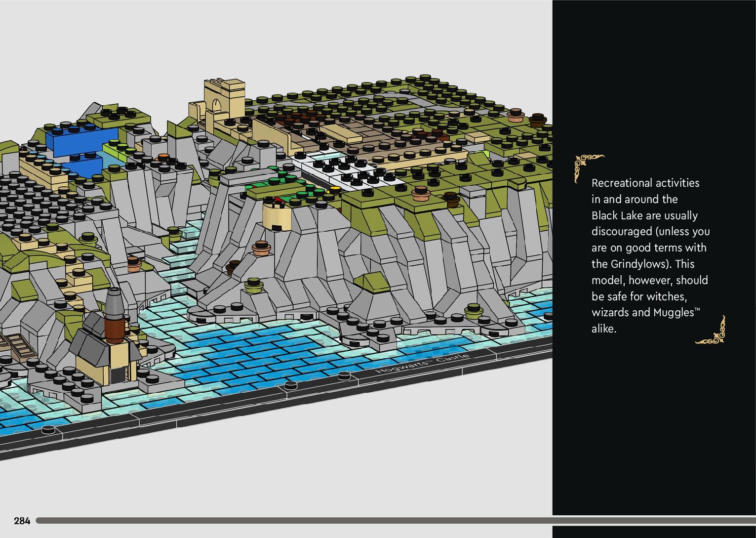Click the boathouse with the brown chimney

coord(106,346)
